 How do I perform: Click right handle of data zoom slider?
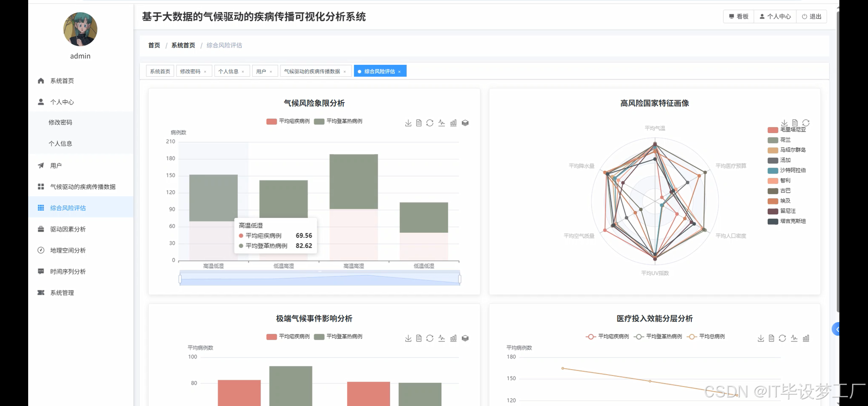(460, 279)
